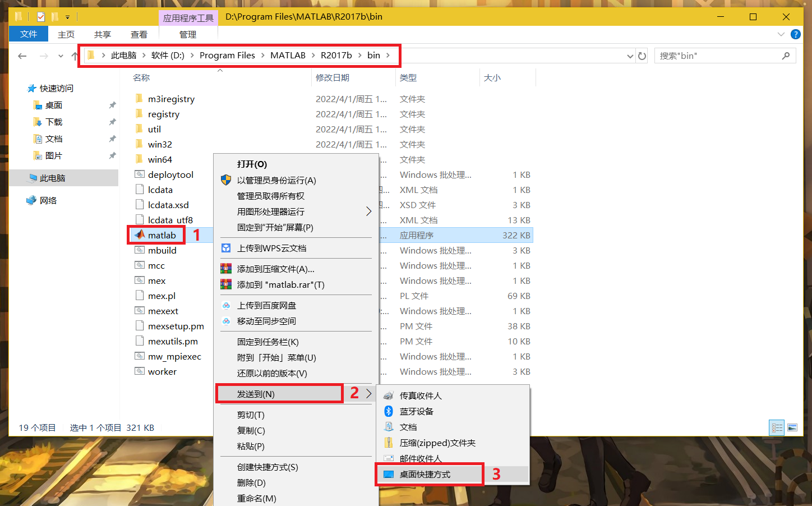Click the refresh icon beside address bar
The width and height of the screenshot is (812, 506).
pyautogui.click(x=642, y=56)
